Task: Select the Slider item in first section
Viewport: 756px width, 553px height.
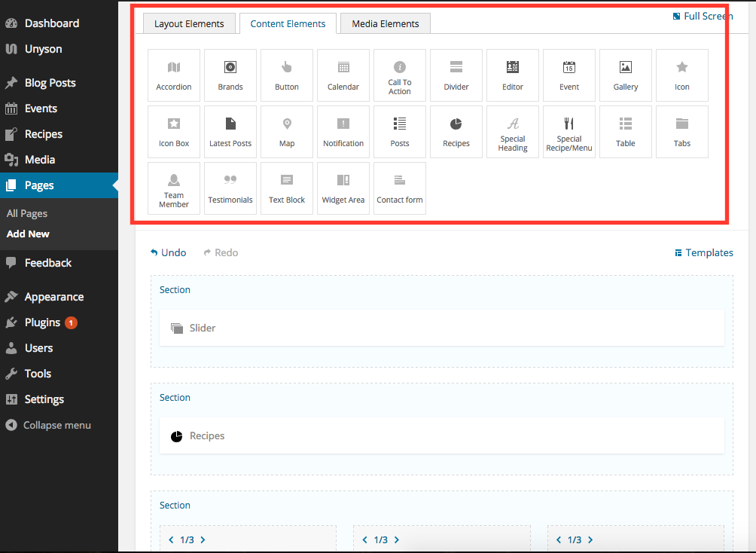Action: 202,328
